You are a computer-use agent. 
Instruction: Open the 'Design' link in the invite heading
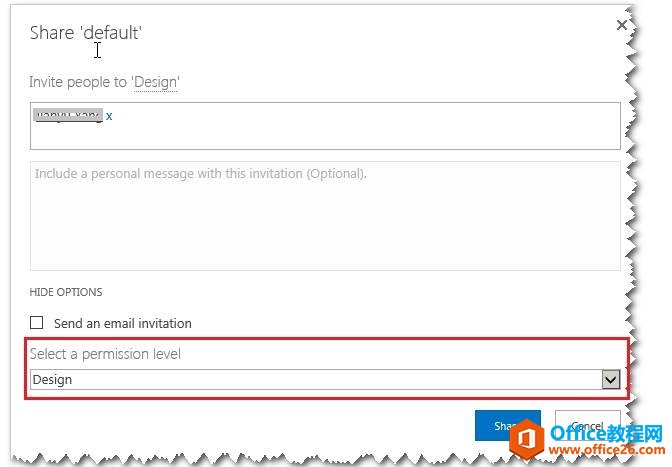tap(155, 82)
